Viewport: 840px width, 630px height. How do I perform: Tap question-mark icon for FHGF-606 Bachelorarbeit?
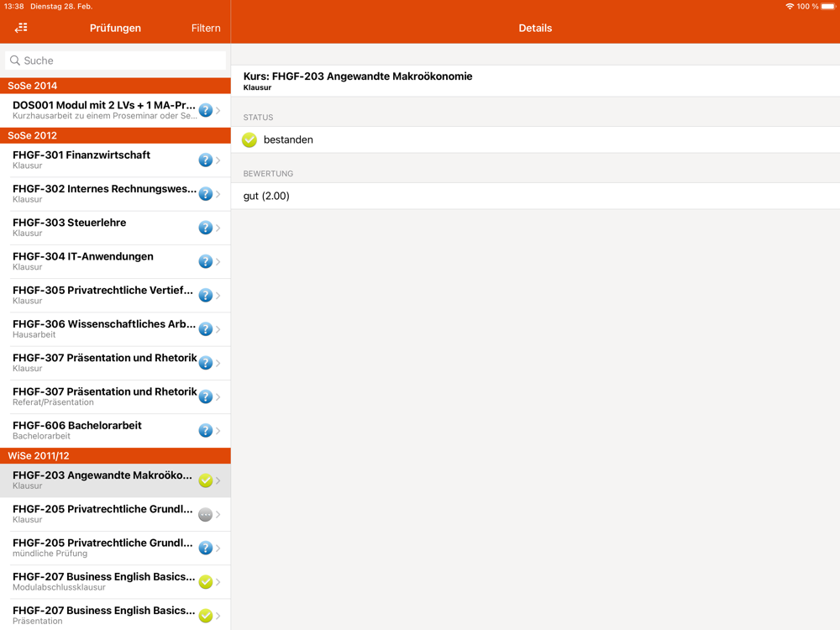pos(206,431)
